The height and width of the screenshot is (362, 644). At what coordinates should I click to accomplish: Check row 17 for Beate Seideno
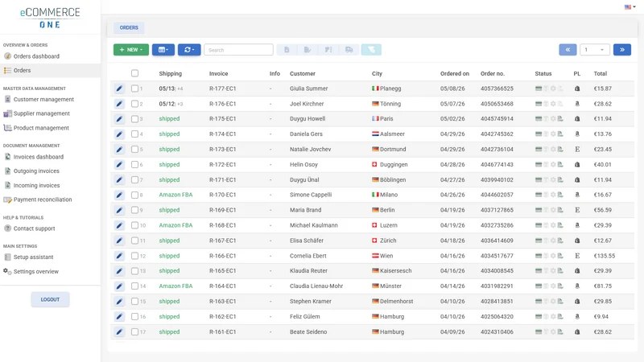point(134,331)
